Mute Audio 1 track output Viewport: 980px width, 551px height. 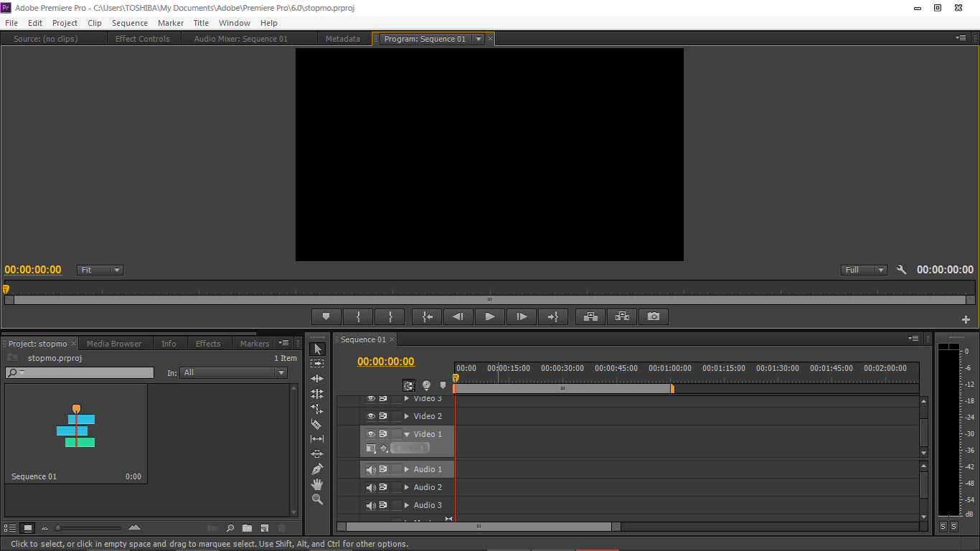tap(371, 469)
